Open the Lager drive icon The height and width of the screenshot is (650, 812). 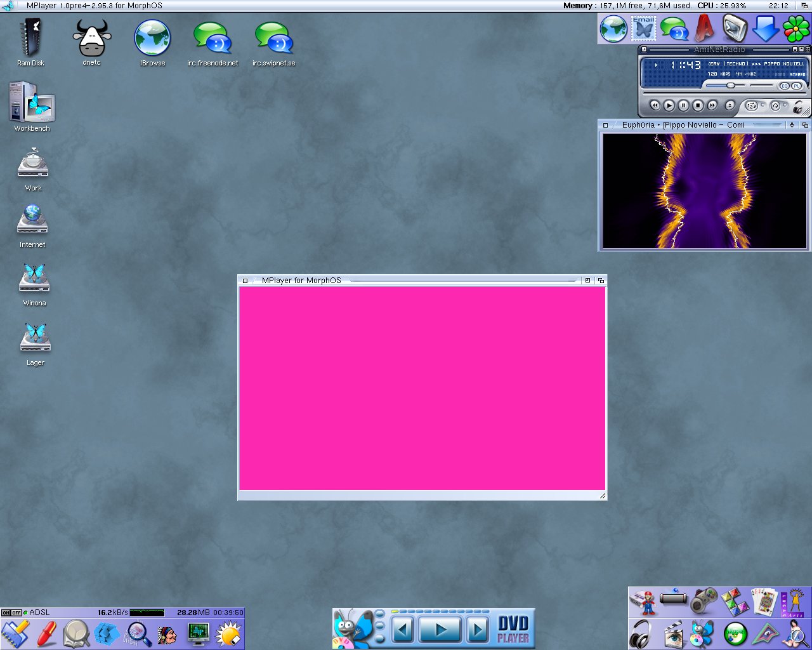pos(35,345)
